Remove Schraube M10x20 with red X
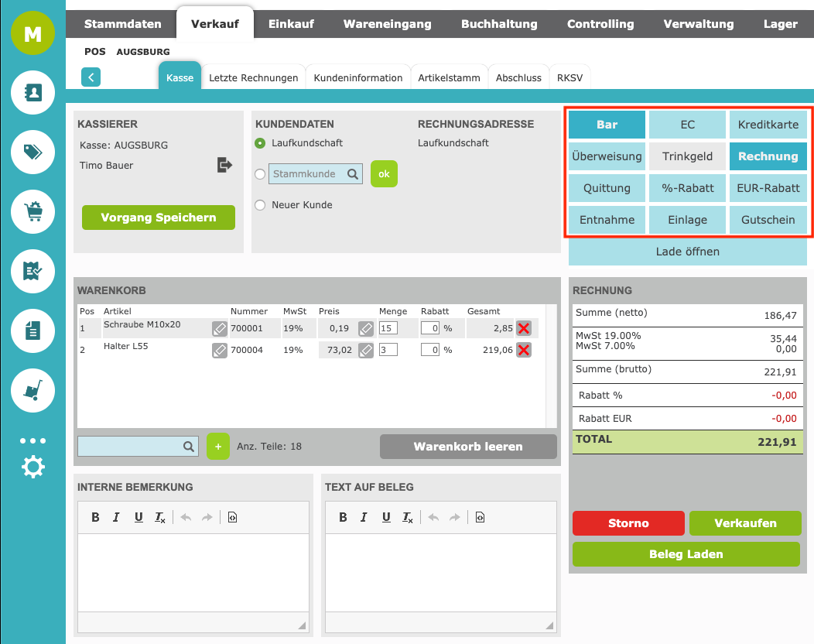Screen dimensions: 814x644 (x=524, y=328)
